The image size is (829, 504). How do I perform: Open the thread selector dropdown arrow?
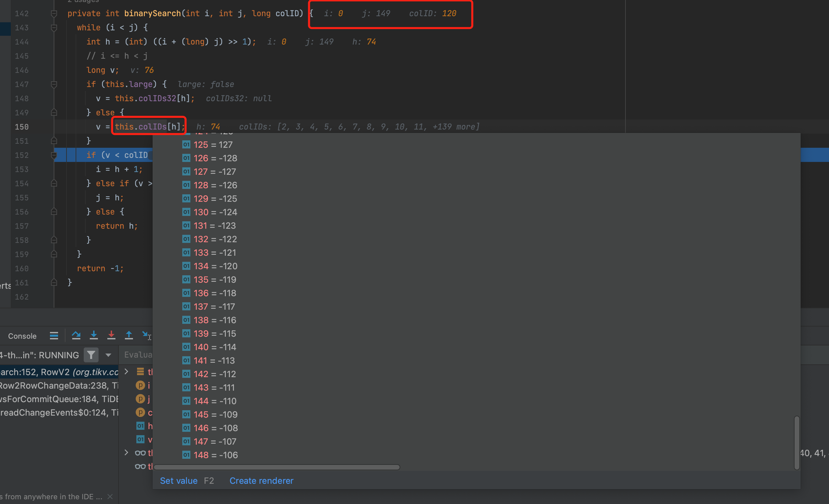(x=108, y=355)
